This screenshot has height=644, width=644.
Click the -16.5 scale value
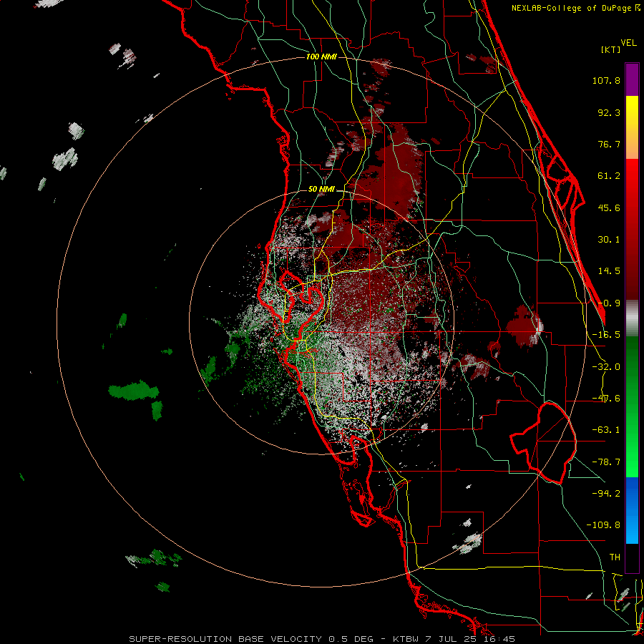pyautogui.click(x=606, y=335)
